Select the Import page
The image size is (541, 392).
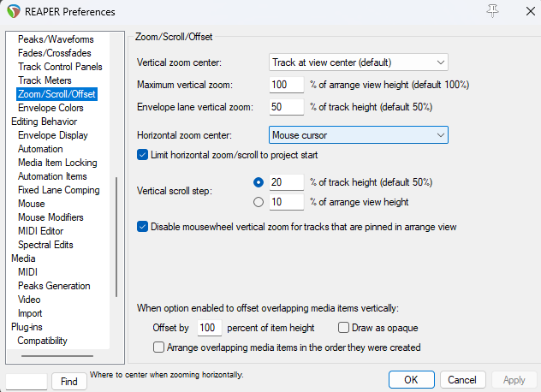[30, 313]
